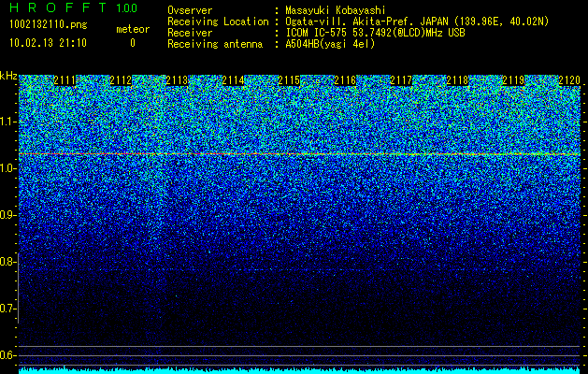Click the 2120 time marker

click(569, 80)
